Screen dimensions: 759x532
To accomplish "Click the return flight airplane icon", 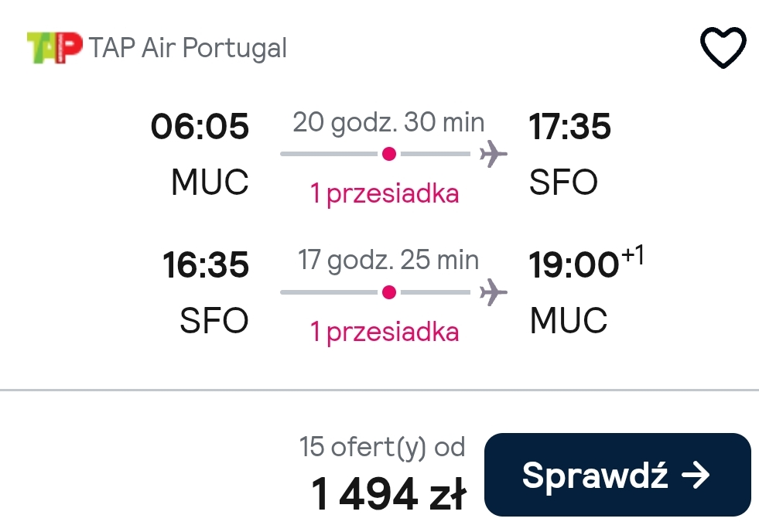I will [x=494, y=292].
